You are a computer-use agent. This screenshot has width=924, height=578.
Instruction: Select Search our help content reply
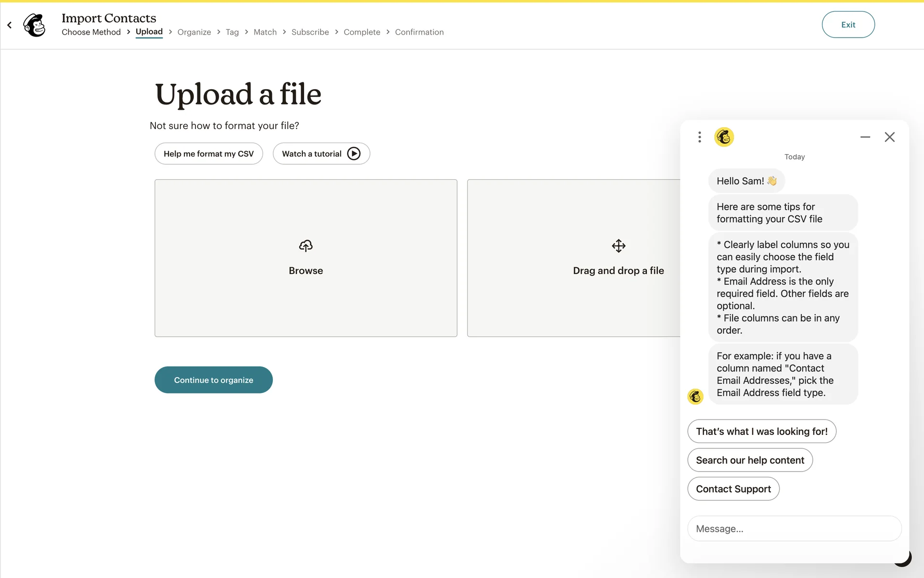point(750,460)
